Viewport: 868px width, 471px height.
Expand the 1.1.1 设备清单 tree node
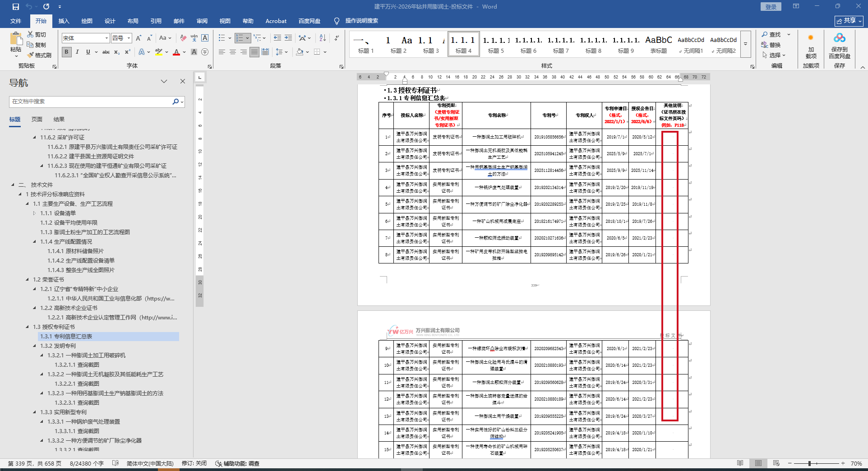point(34,213)
